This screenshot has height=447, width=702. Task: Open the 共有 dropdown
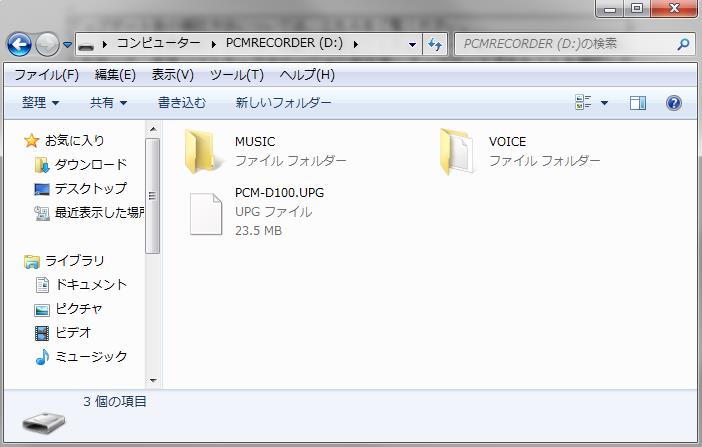click(108, 103)
